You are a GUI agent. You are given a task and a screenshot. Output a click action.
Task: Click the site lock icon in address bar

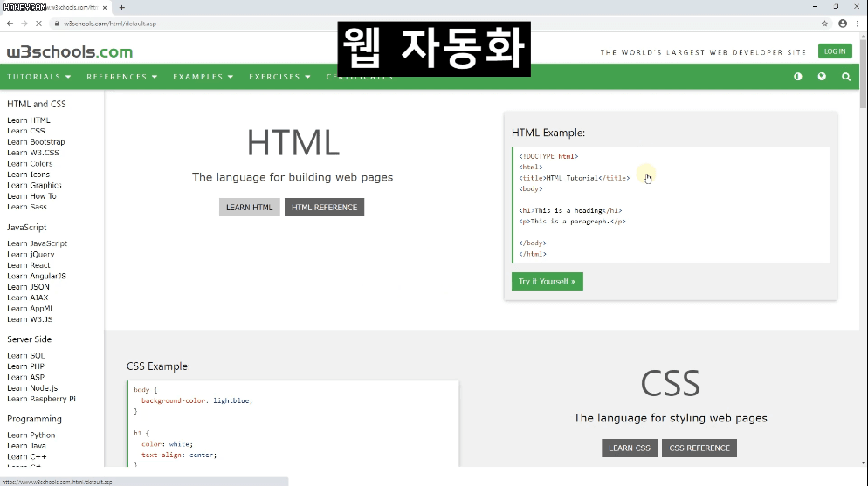click(57, 24)
